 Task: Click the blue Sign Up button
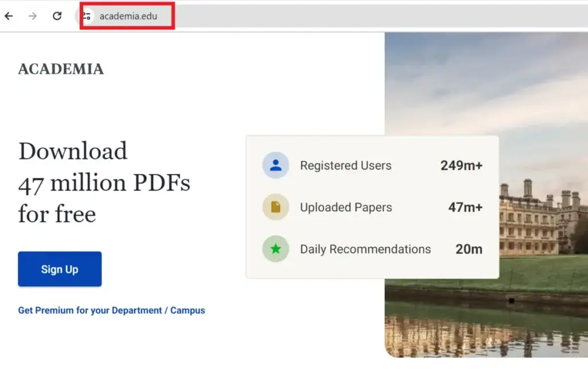point(60,269)
